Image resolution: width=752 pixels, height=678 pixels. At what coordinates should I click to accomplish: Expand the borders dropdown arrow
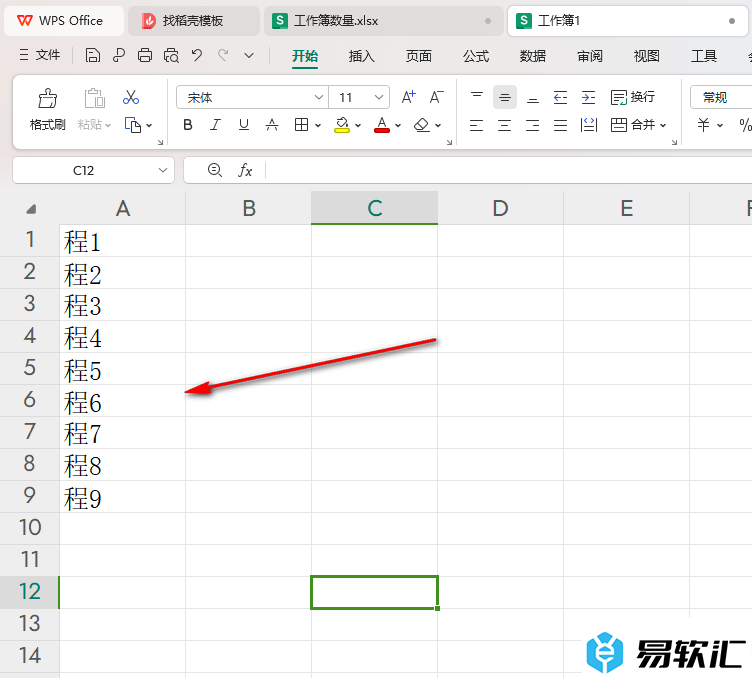(x=318, y=126)
